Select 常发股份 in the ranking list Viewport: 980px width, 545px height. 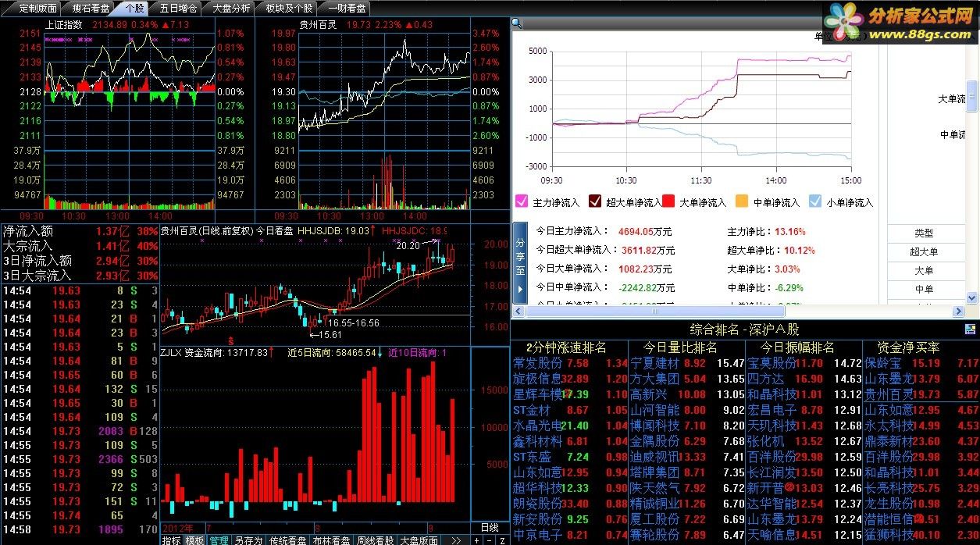coord(537,363)
